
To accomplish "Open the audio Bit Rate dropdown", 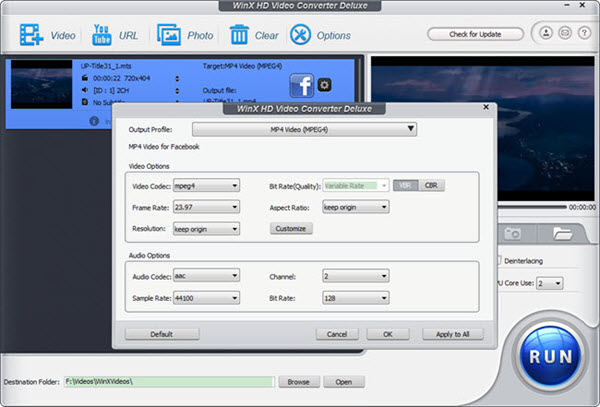I will coord(356,298).
